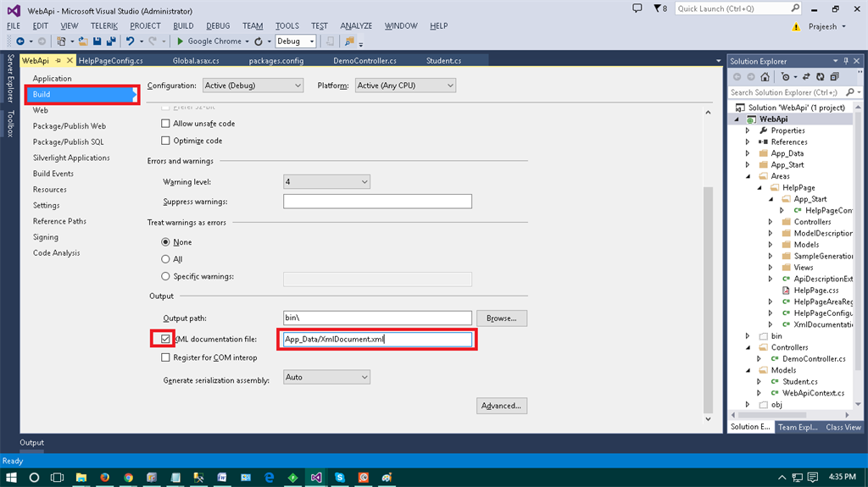Open Firefox from the taskbar
Viewport: 868px width, 487px height.
coord(104,477)
